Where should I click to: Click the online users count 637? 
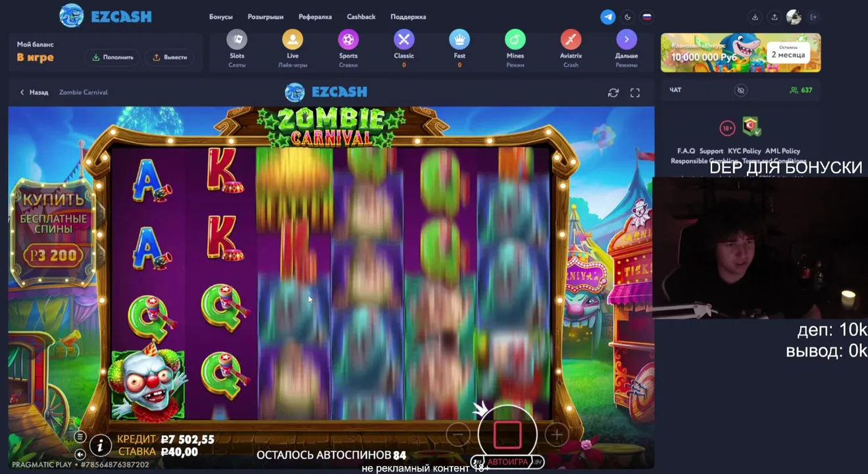click(x=801, y=90)
